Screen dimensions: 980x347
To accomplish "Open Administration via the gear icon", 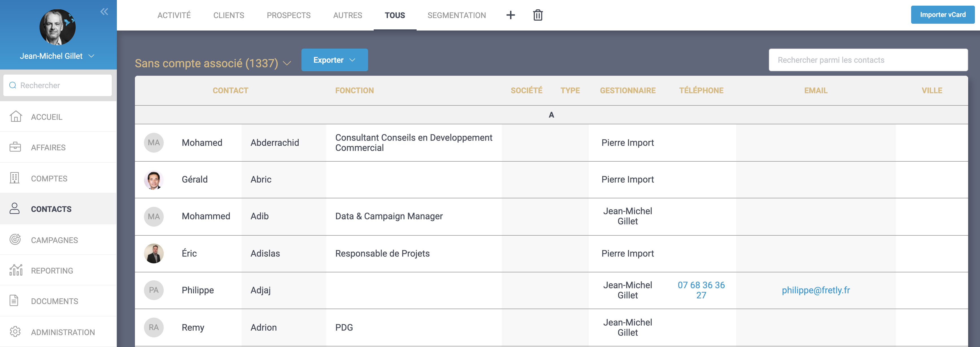I will tap(15, 332).
